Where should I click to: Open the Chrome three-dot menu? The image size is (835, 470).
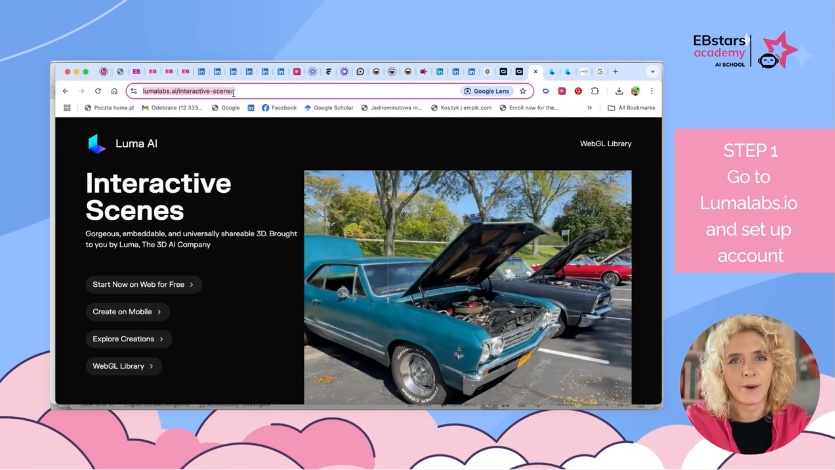pos(652,91)
